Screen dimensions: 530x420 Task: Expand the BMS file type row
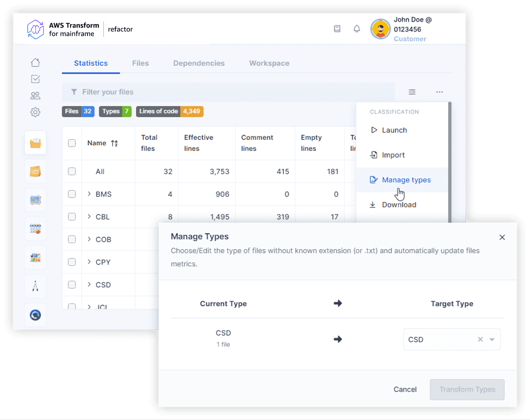tap(89, 194)
